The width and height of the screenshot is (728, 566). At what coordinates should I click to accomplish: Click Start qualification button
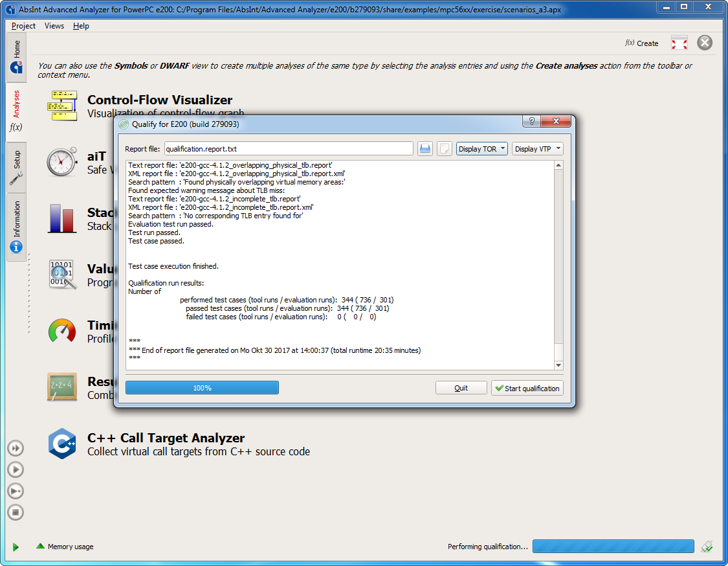(527, 388)
